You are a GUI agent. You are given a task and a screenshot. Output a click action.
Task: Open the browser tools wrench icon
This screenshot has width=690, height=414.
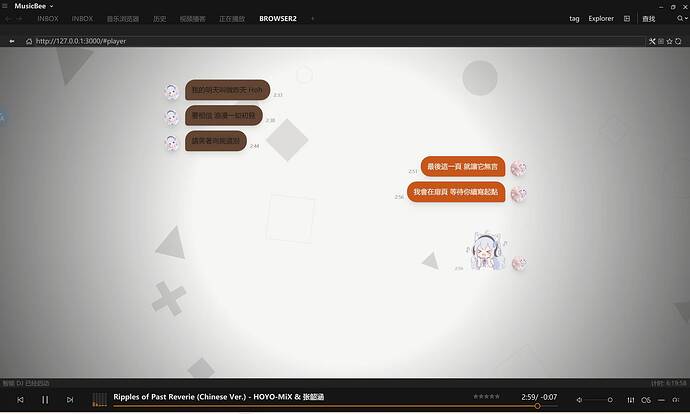(652, 41)
